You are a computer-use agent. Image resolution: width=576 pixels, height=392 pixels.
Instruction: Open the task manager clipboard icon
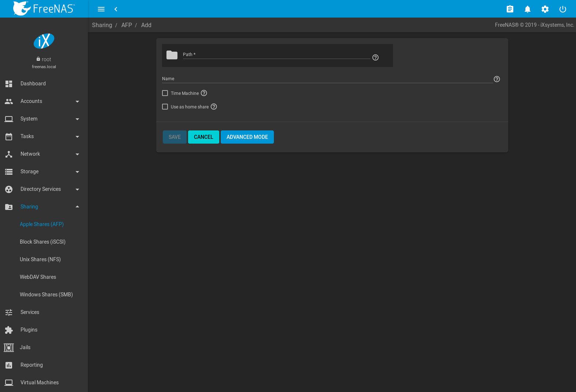click(x=510, y=9)
